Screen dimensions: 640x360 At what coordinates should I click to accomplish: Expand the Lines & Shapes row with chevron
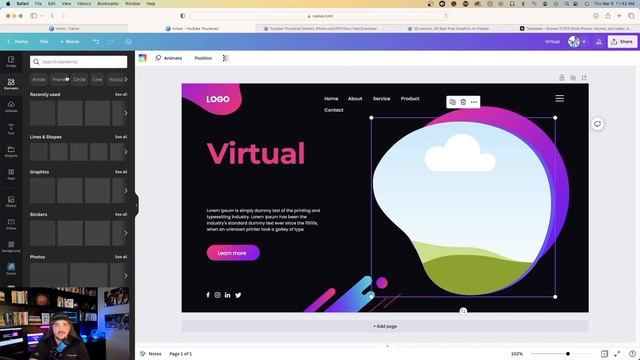[126, 152]
